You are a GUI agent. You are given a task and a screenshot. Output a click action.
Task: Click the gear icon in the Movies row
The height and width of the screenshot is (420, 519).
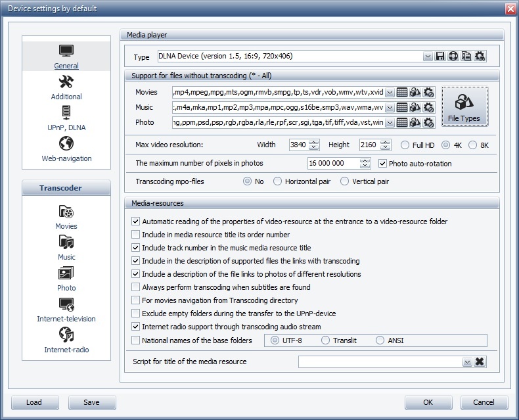428,92
